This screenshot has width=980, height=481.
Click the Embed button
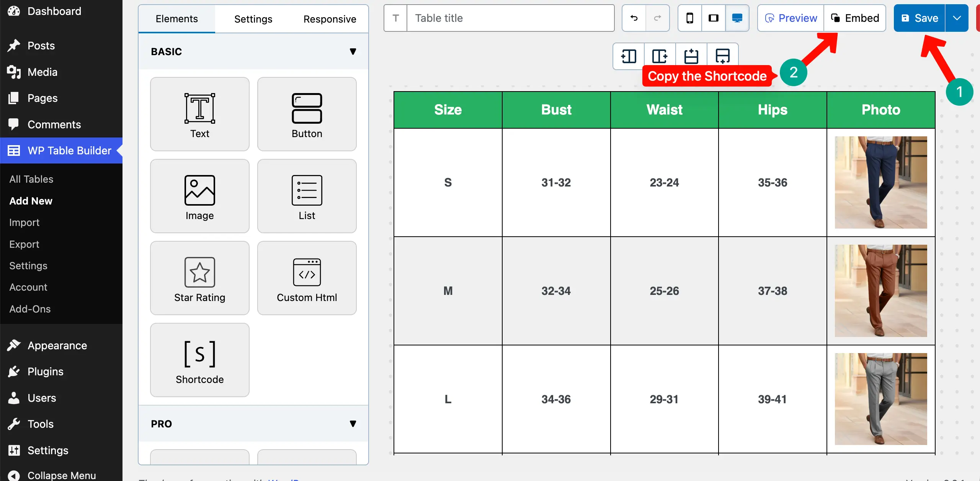[855, 18]
